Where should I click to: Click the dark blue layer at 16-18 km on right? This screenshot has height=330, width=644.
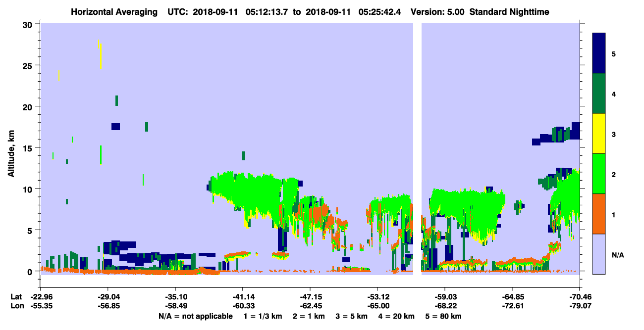556,134
